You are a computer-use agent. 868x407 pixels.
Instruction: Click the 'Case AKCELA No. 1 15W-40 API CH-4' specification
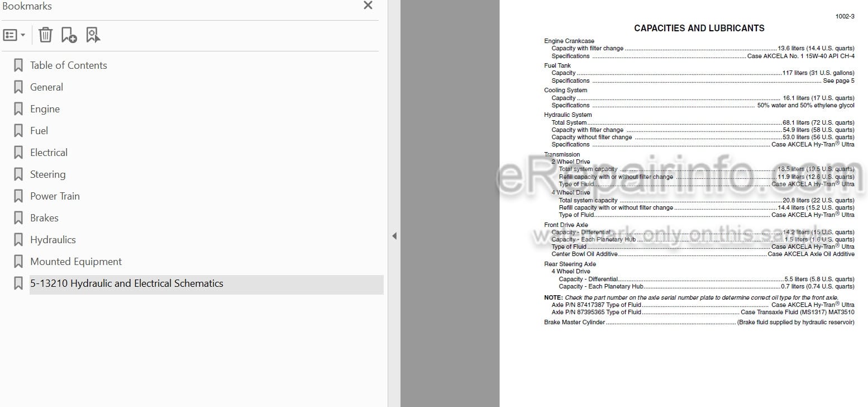(800, 56)
